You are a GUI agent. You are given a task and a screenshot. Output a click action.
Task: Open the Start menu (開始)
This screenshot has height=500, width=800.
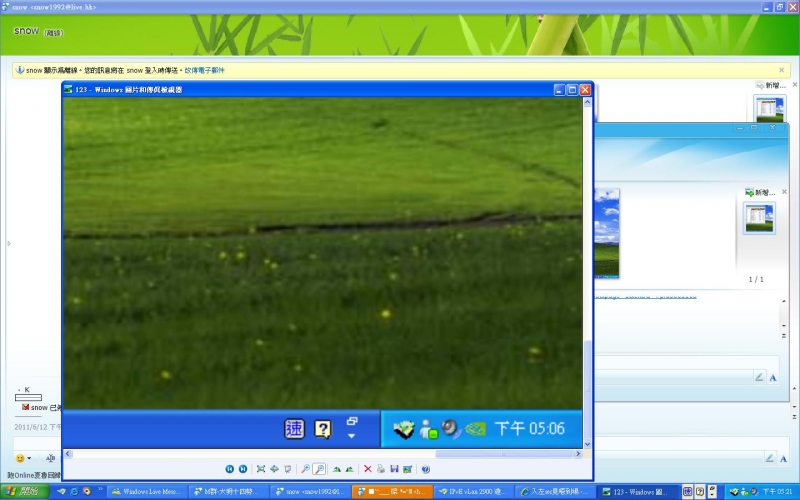point(22,492)
